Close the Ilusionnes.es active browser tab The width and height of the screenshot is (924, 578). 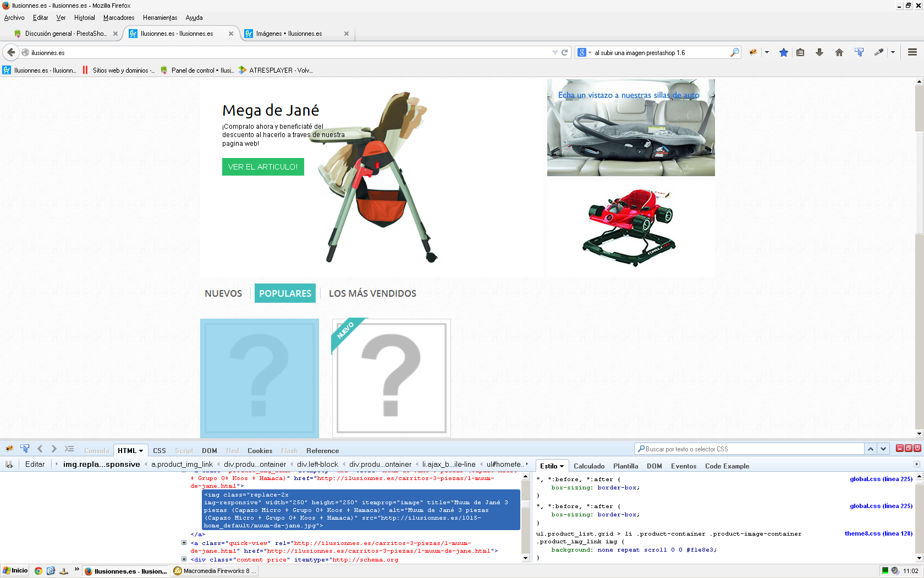point(231,34)
